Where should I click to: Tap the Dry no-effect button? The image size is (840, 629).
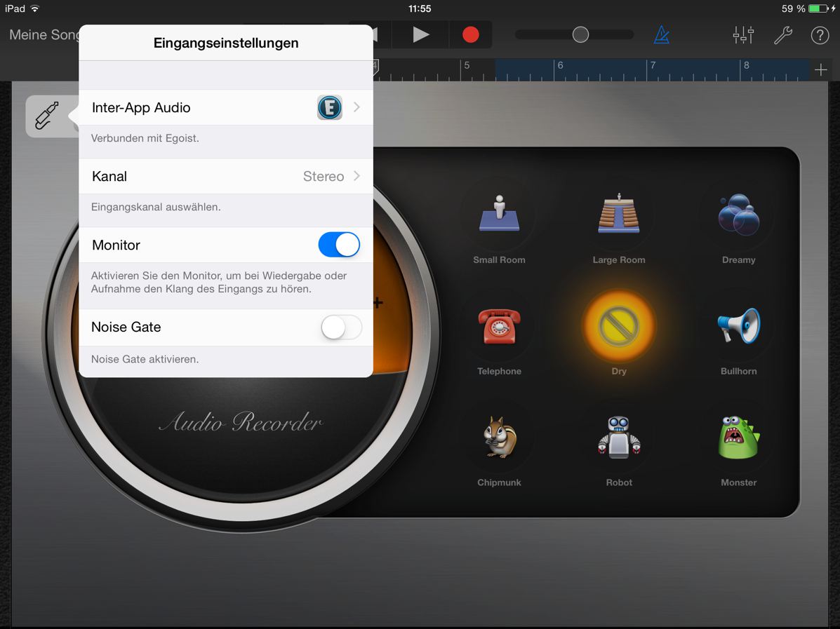click(618, 327)
